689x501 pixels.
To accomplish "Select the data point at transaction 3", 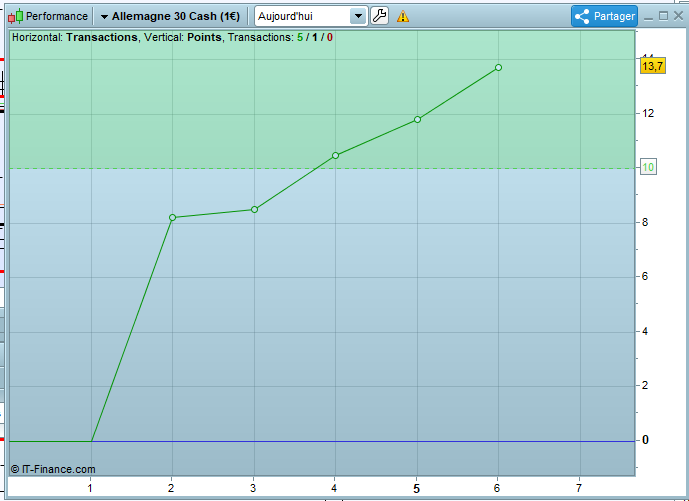I will (254, 209).
